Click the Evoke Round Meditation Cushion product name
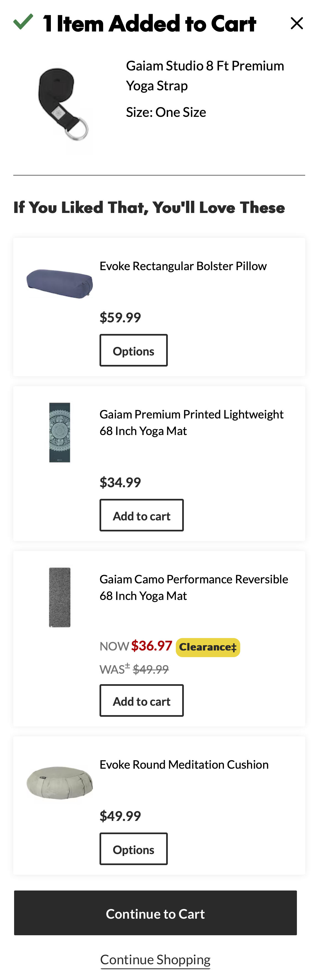This screenshot has width=311, height=980. pos(184,764)
